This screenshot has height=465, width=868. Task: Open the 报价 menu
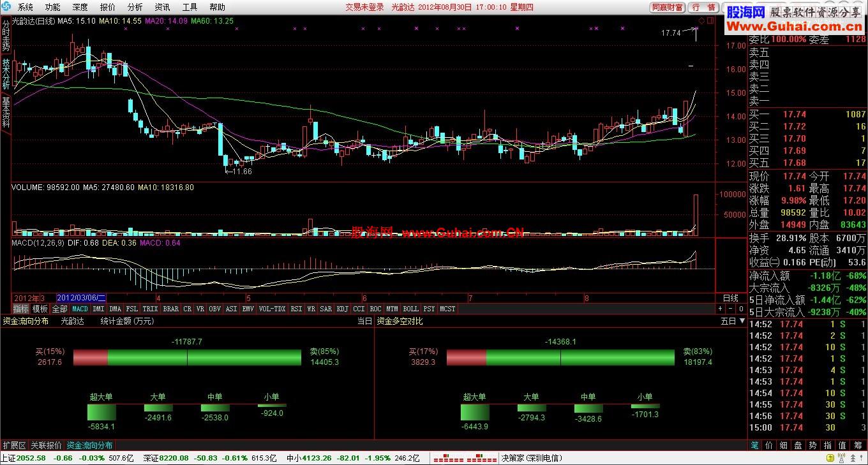107,8
